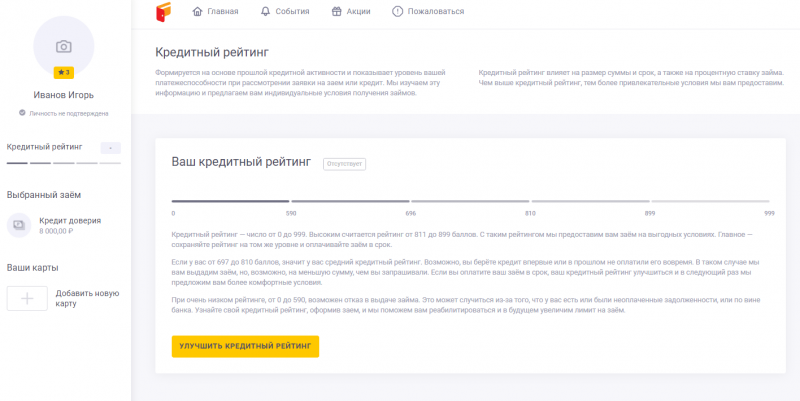Click the gift icon beside Акции
The height and width of the screenshot is (401, 800).
click(336, 12)
